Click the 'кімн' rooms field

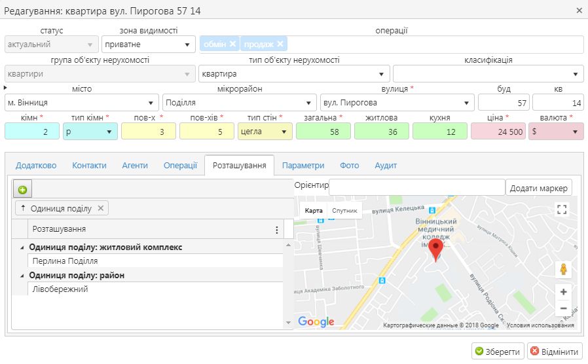click(x=32, y=132)
